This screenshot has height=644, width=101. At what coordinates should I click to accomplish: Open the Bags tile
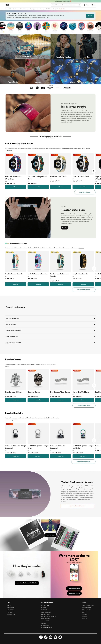point(88,46)
